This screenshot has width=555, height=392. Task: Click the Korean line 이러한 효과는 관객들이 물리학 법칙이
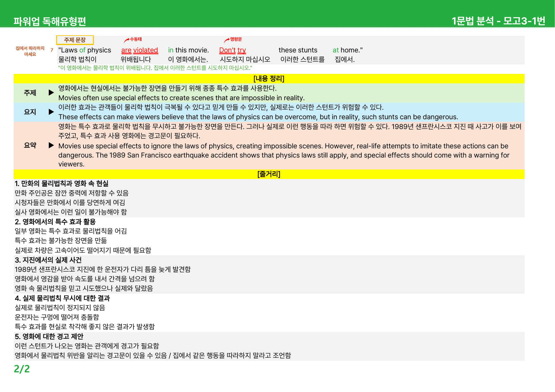click(221, 107)
